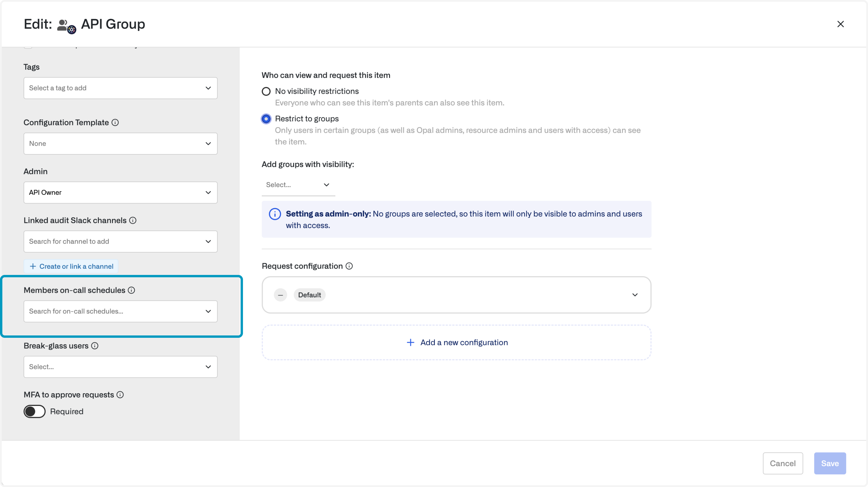
Task: Select Restrict to groups radio button
Action: tap(266, 119)
